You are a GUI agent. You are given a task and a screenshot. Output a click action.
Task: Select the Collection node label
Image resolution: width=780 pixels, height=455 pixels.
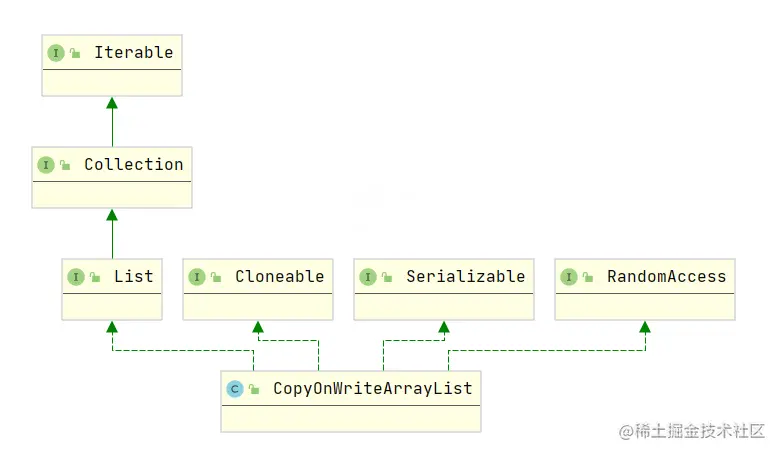[133, 165]
